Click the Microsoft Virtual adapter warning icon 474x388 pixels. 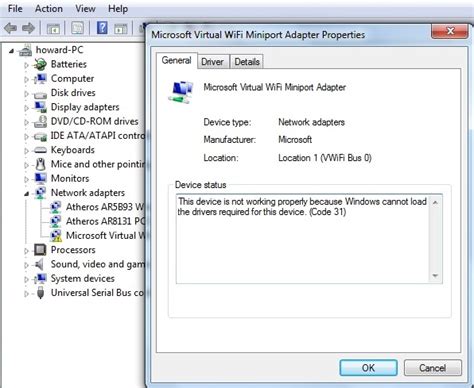tap(56, 236)
